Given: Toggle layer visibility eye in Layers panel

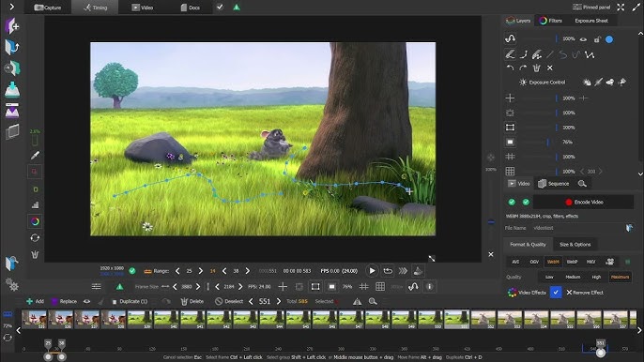Looking at the screenshot, I should 583,39.
